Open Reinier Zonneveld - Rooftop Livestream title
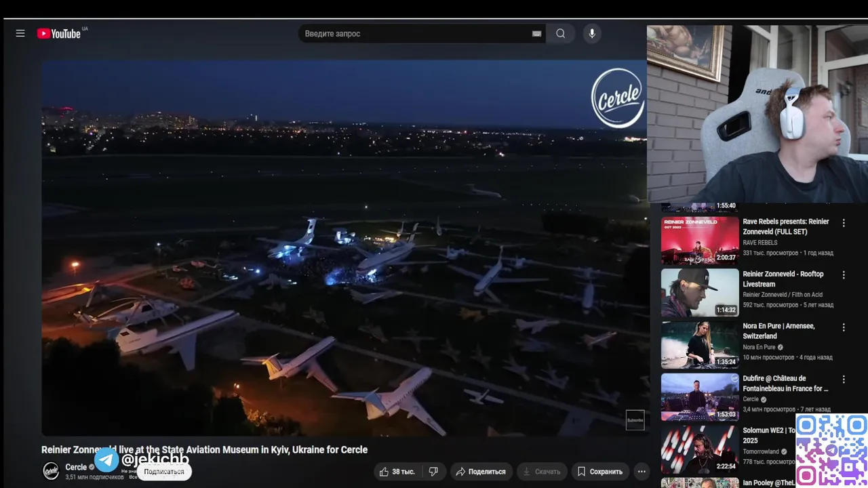 click(x=783, y=279)
